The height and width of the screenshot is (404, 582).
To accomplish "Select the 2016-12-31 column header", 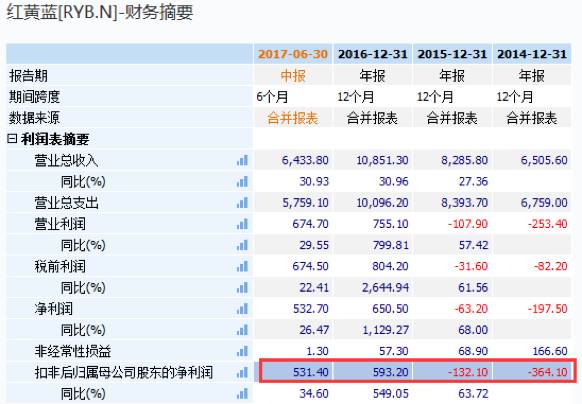I will click(x=373, y=54).
